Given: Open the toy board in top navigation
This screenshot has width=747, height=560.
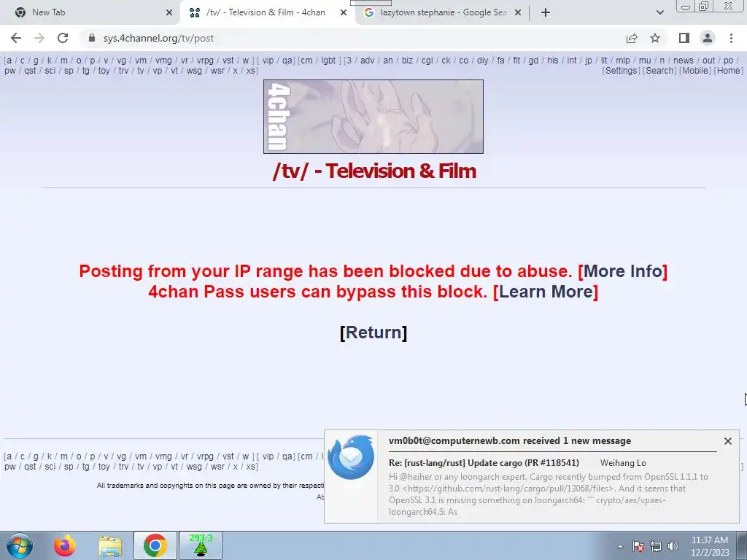Looking at the screenshot, I should click(104, 71).
